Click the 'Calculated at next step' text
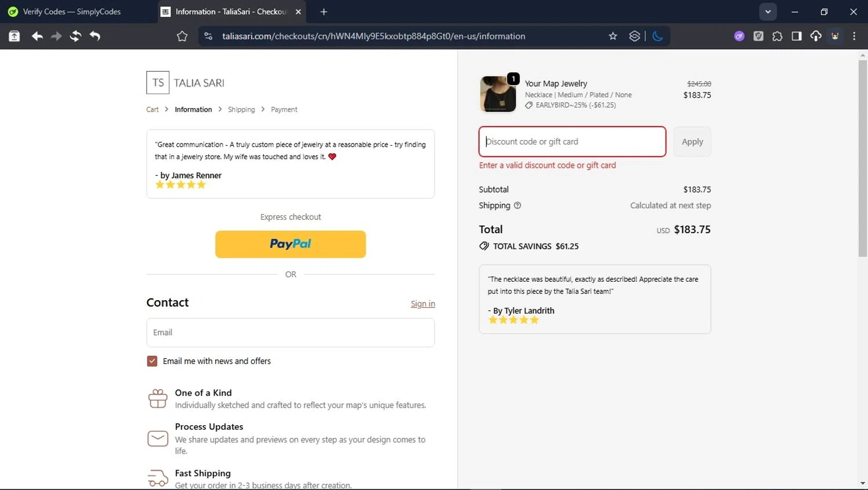The width and height of the screenshot is (868, 490). 671,205
